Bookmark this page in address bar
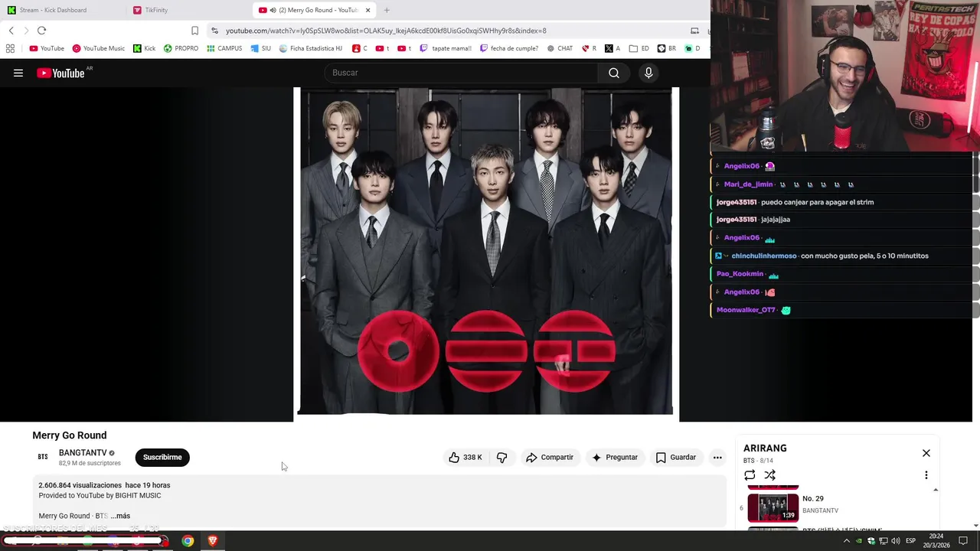980x551 pixels. tap(194, 31)
